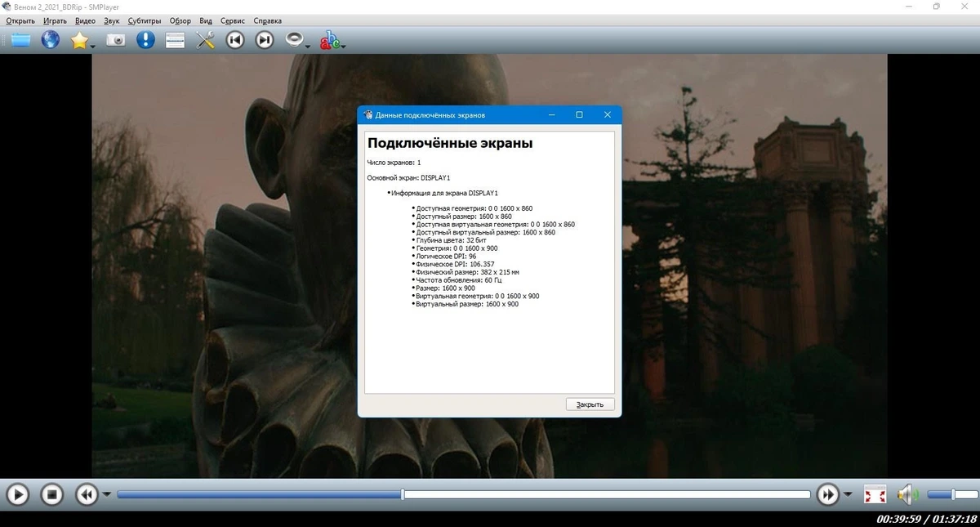Expand the favorites star dropdown arrow

tap(93, 46)
